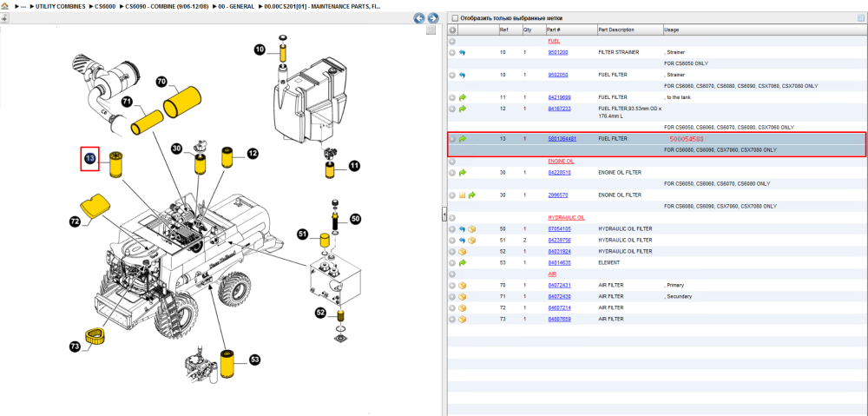Open the package icon for the Ref 51 row
This screenshot has height=416, width=868.
(x=472, y=240)
